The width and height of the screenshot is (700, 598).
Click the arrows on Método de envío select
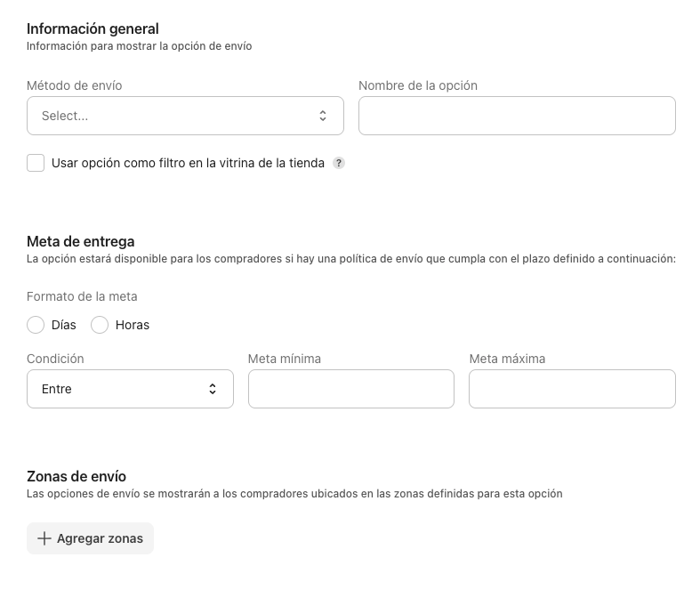(x=323, y=116)
